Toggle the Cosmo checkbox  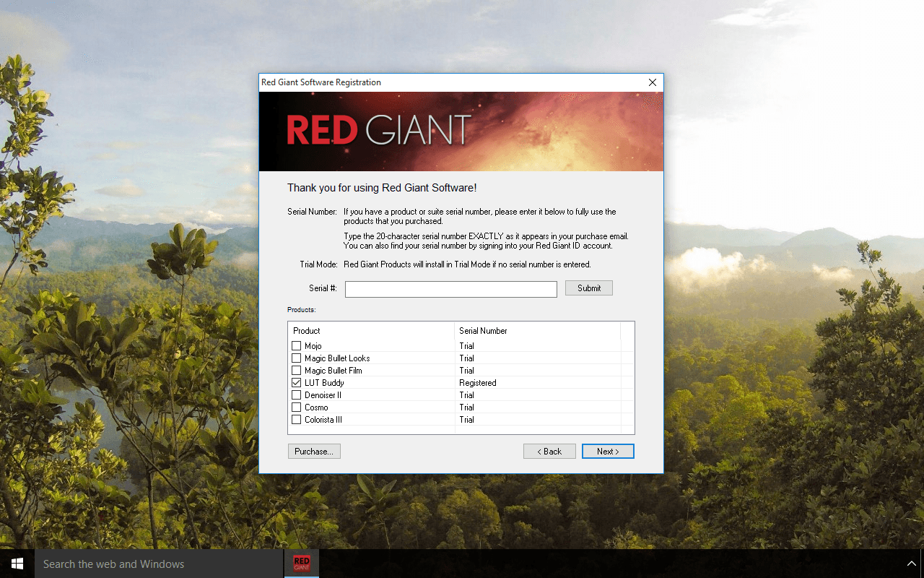[296, 407]
